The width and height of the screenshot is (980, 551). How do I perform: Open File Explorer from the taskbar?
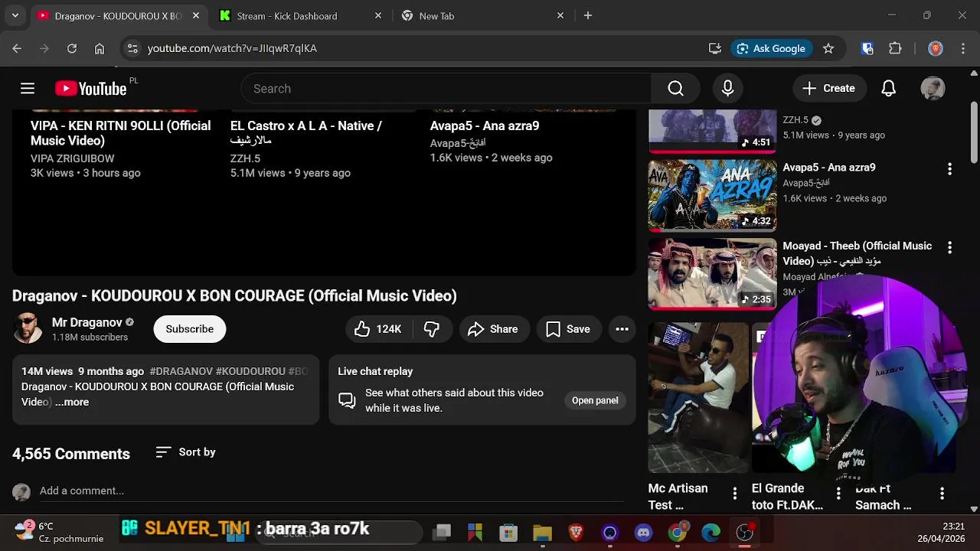click(542, 533)
